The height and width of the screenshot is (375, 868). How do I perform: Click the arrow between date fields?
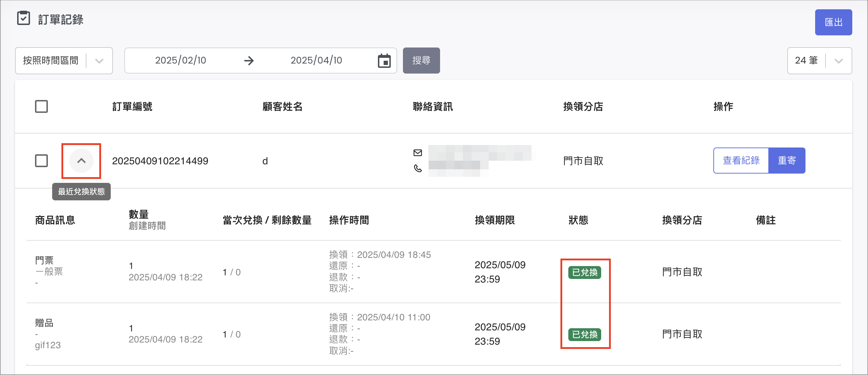pyautogui.click(x=249, y=61)
